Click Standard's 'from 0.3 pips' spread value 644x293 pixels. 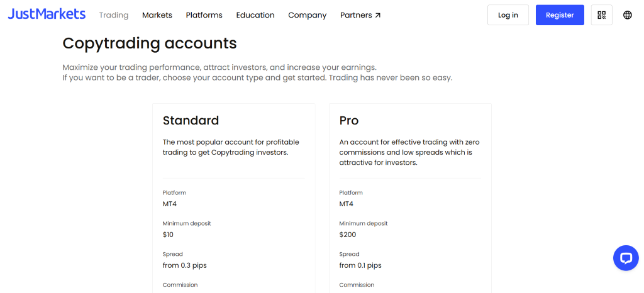[185, 265]
